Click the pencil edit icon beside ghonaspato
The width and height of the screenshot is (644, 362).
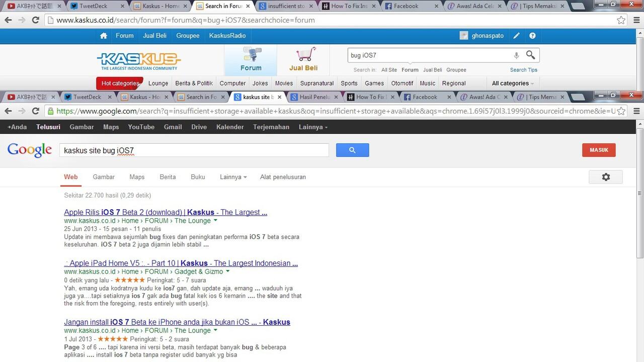pyautogui.click(x=517, y=36)
